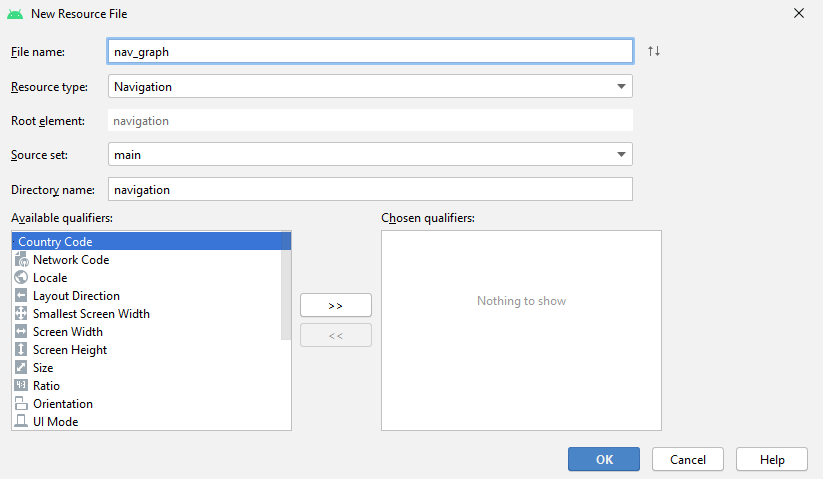The height and width of the screenshot is (479, 823).
Task: Click the File name text field
Action: coord(369,51)
